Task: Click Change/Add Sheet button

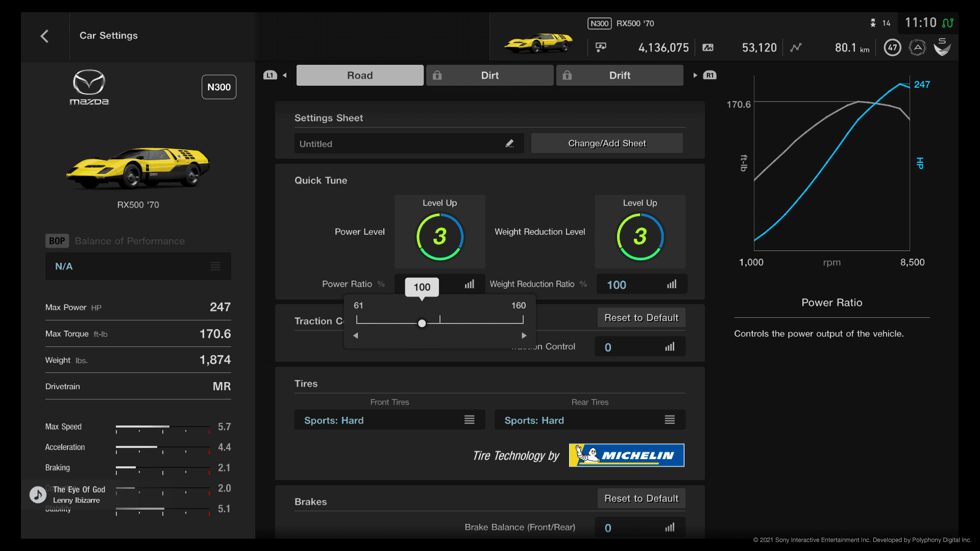Action: [x=606, y=143]
